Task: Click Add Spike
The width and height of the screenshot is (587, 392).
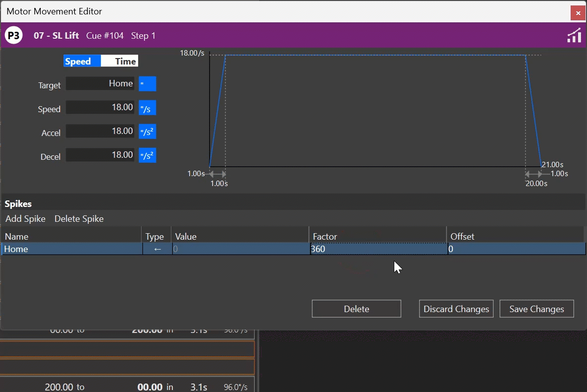Action: pos(25,218)
